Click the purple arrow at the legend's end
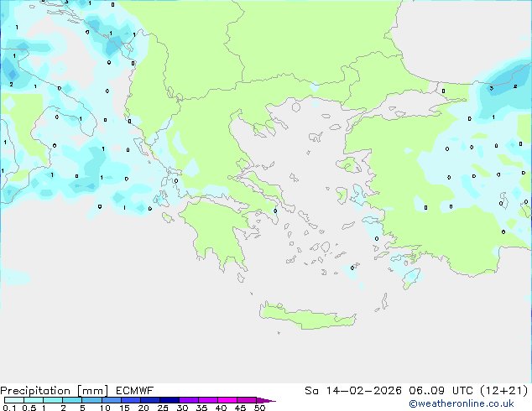The image size is (532, 411). click(266, 400)
